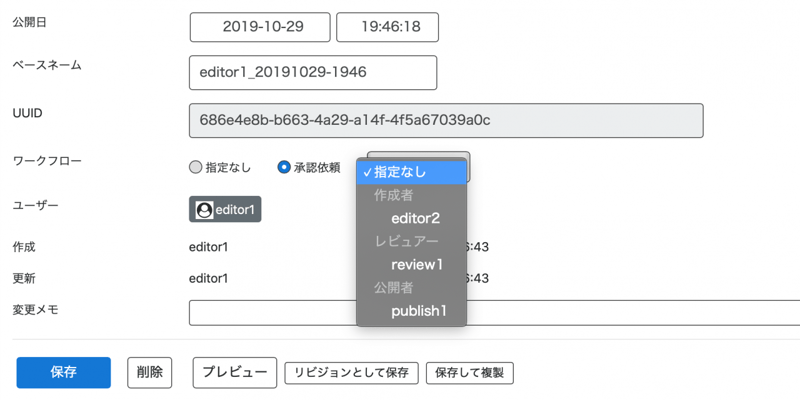Select the 指定なし workflow radio button
The image size is (800, 400).
(196, 168)
